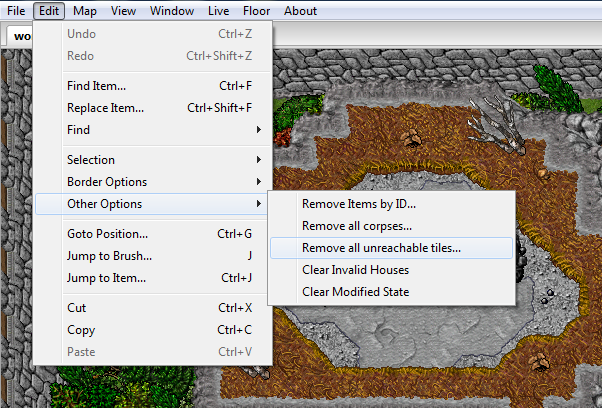Click the mushroom near map top

coord(411,138)
